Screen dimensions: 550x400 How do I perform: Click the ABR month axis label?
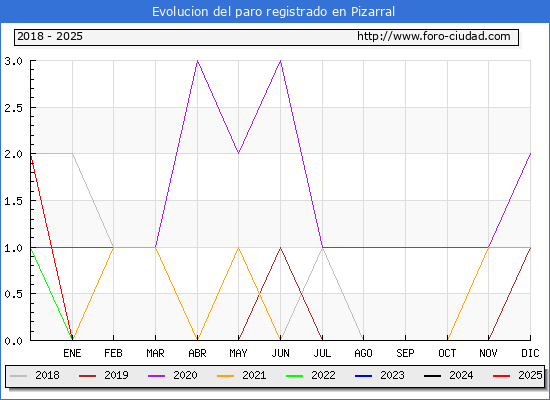(197, 353)
